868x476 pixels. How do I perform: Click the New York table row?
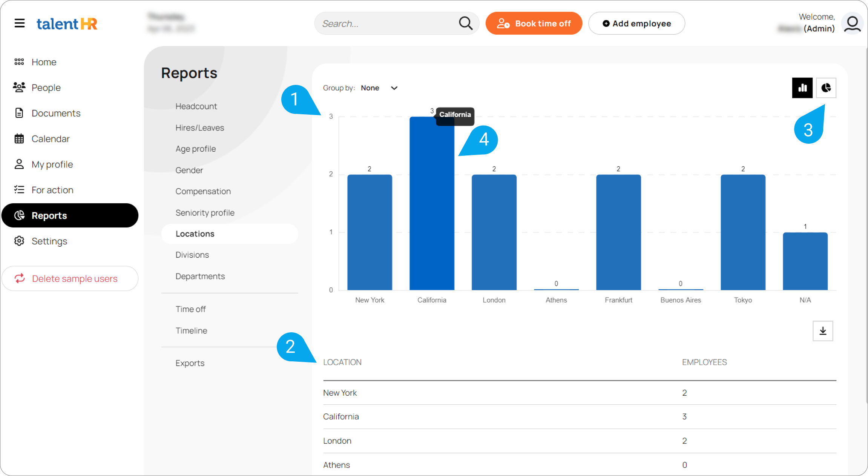point(580,393)
